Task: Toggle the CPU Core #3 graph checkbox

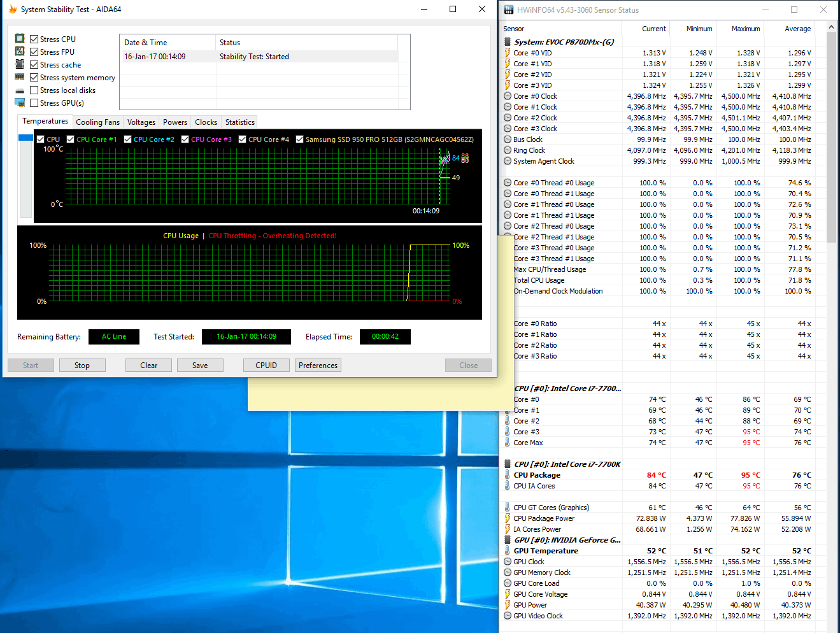Action: click(185, 139)
